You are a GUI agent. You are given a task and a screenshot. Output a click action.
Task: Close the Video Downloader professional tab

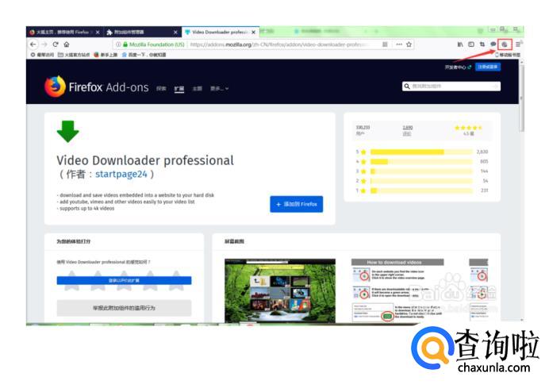pos(253,33)
